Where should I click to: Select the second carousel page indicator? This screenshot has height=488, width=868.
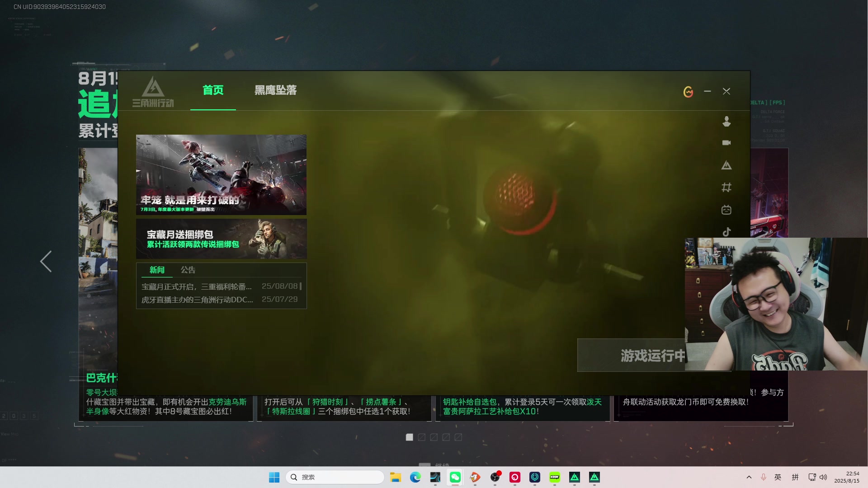click(x=421, y=437)
